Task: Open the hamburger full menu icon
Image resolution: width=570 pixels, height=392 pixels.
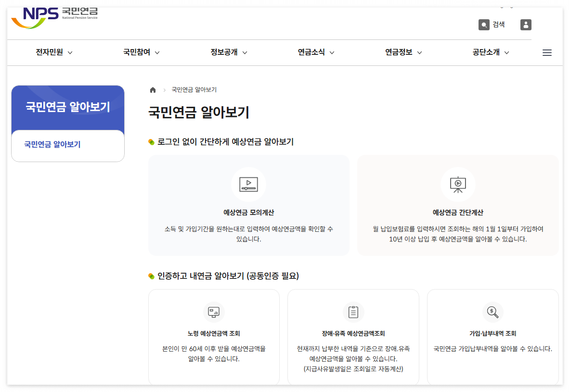Action: point(547,53)
